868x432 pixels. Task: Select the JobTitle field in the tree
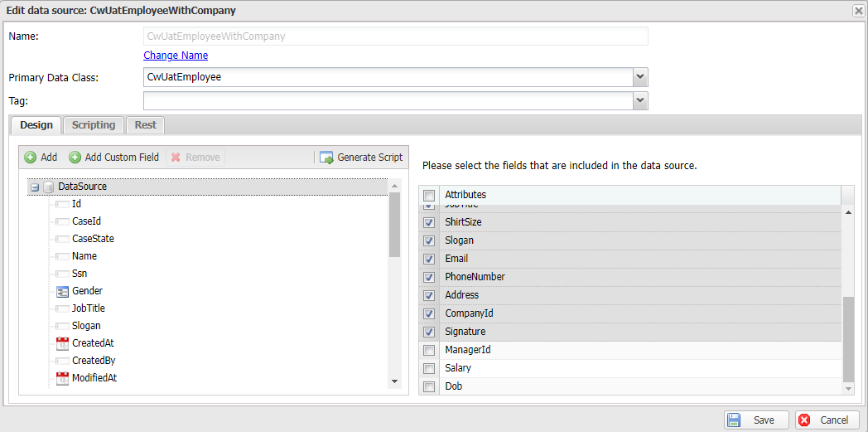pyautogui.click(x=89, y=308)
